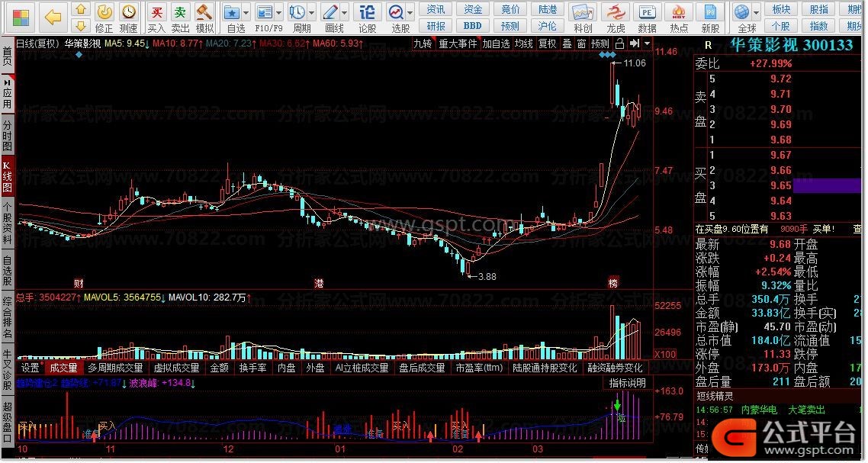The height and width of the screenshot is (463, 868).
Task: Toggle 复权 price adjustment
Action: 548,43
